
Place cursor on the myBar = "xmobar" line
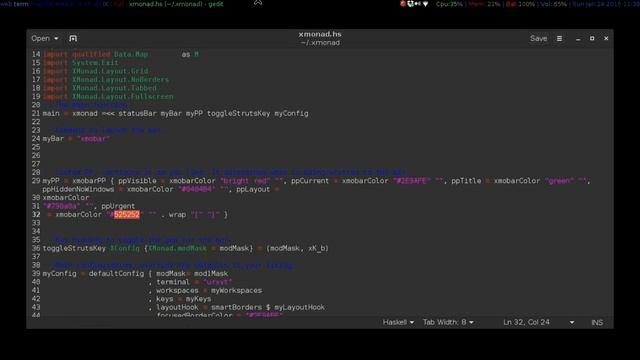pos(76,139)
